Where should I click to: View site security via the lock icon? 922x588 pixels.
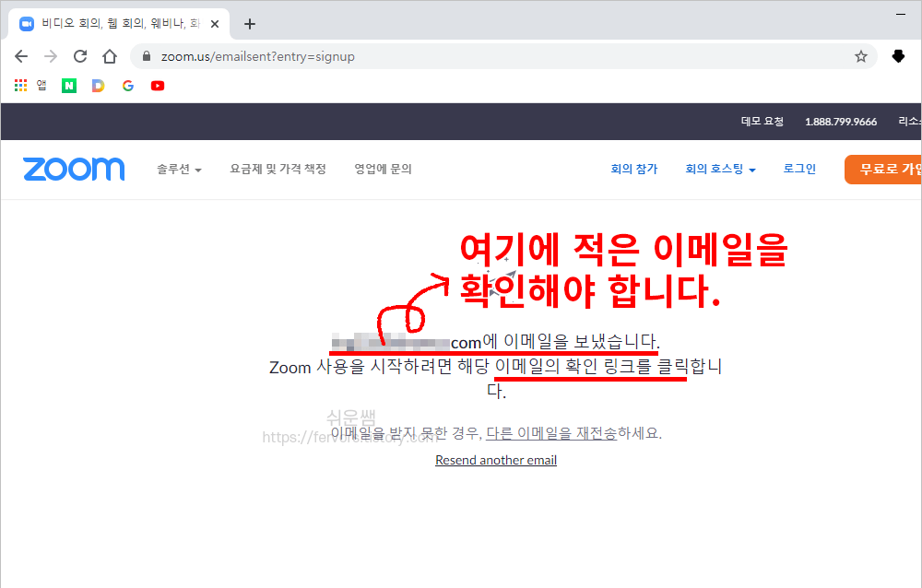click(x=147, y=56)
